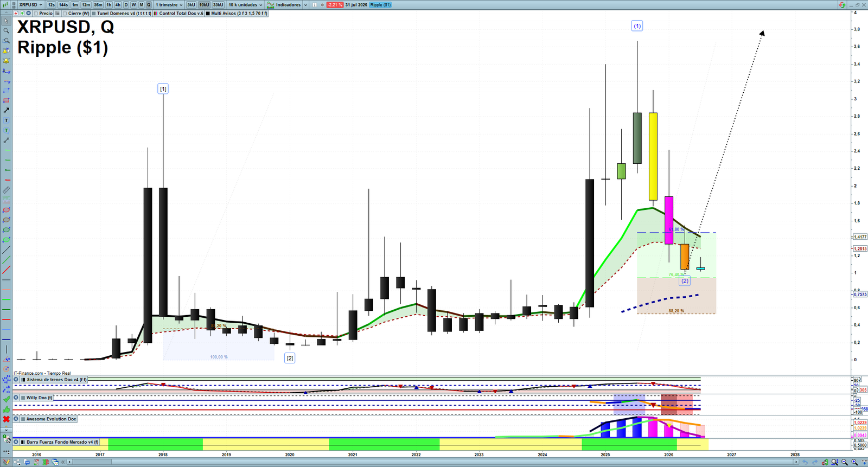Select the 4h timeframe
868x467 pixels.
pyautogui.click(x=118, y=5)
